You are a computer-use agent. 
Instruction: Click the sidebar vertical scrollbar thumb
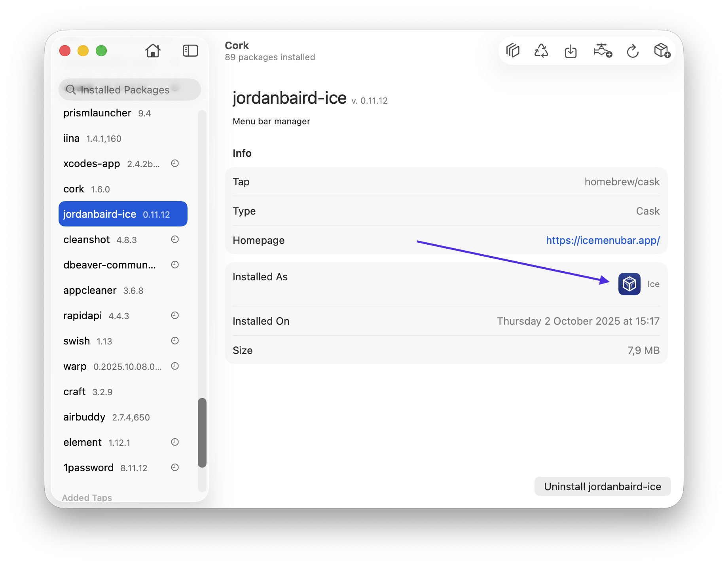202,432
